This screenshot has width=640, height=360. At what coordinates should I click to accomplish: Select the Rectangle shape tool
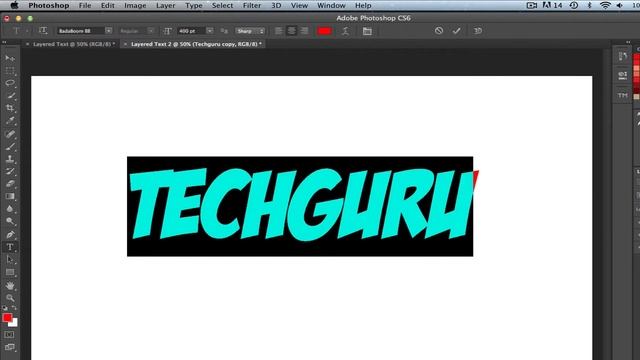pyautogui.click(x=10, y=272)
